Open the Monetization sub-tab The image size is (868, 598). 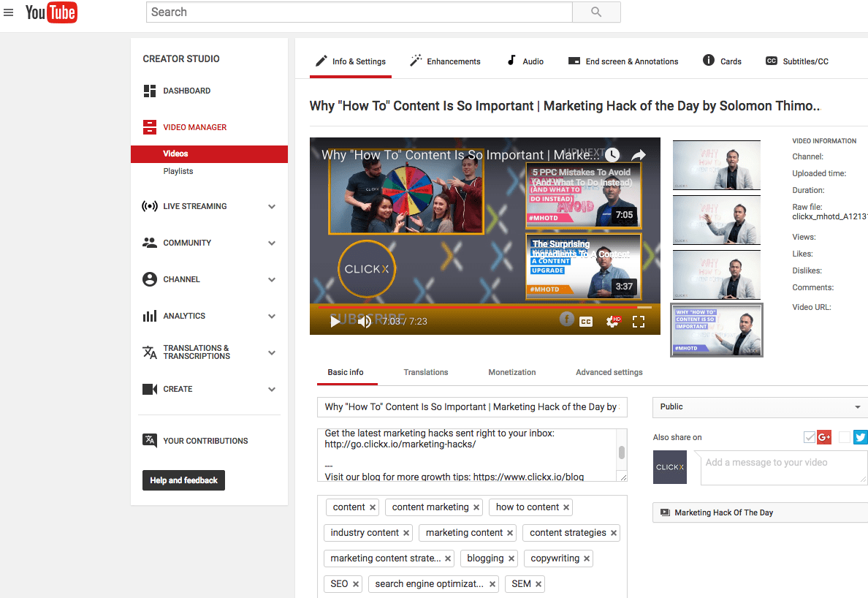click(512, 372)
